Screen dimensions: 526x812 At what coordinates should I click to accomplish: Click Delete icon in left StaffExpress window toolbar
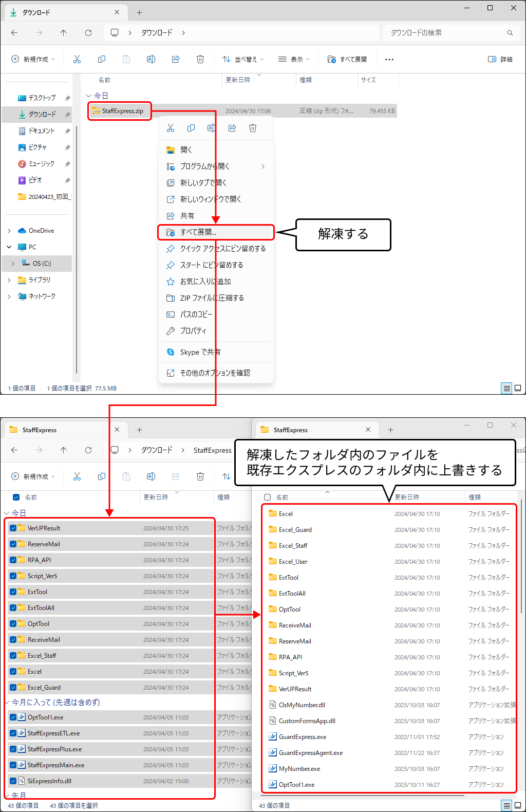click(x=200, y=477)
